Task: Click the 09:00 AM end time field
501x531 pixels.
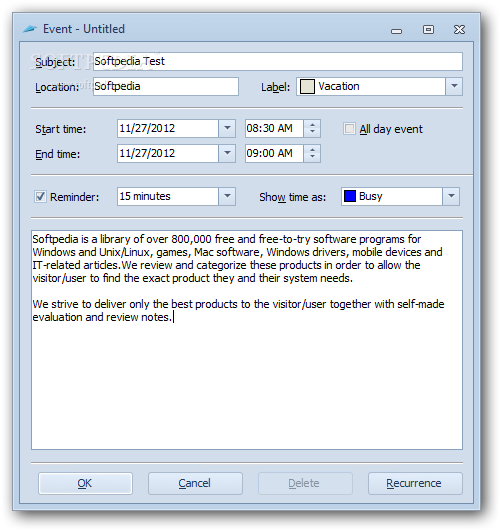Action: (x=274, y=153)
